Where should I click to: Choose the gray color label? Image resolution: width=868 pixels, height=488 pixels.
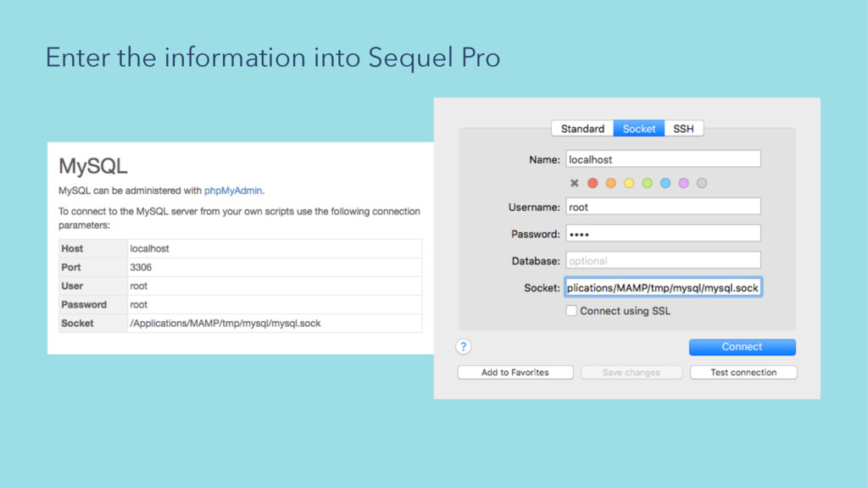pos(702,183)
